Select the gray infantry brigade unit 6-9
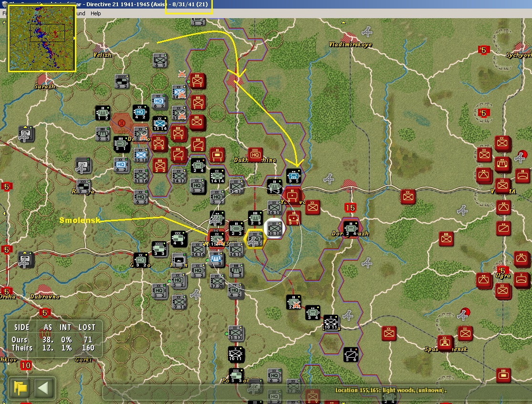The image size is (532, 404). coord(160,61)
